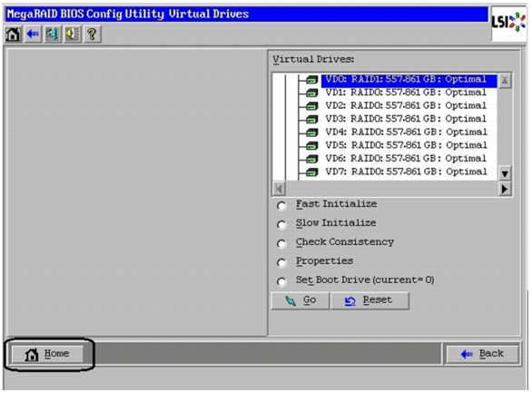The image size is (532, 402).
Task: Click the drive icon beside VD0
Action: tap(311, 80)
